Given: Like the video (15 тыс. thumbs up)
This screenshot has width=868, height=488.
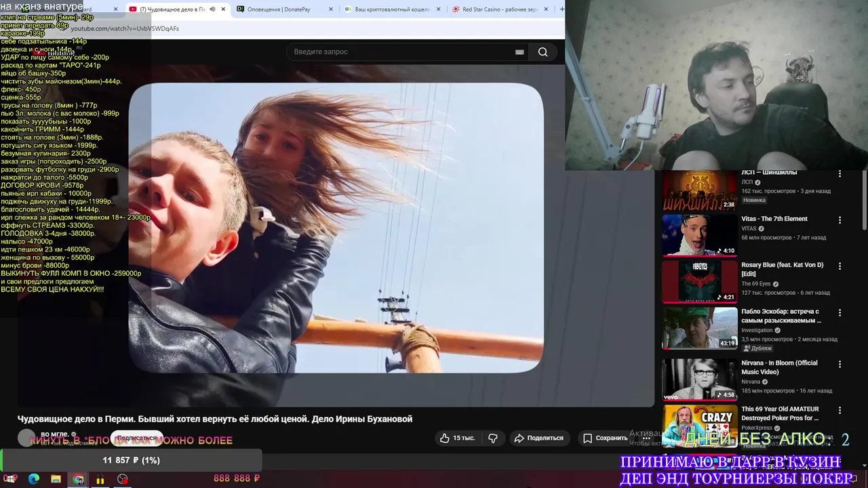Looking at the screenshot, I should click(458, 438).
